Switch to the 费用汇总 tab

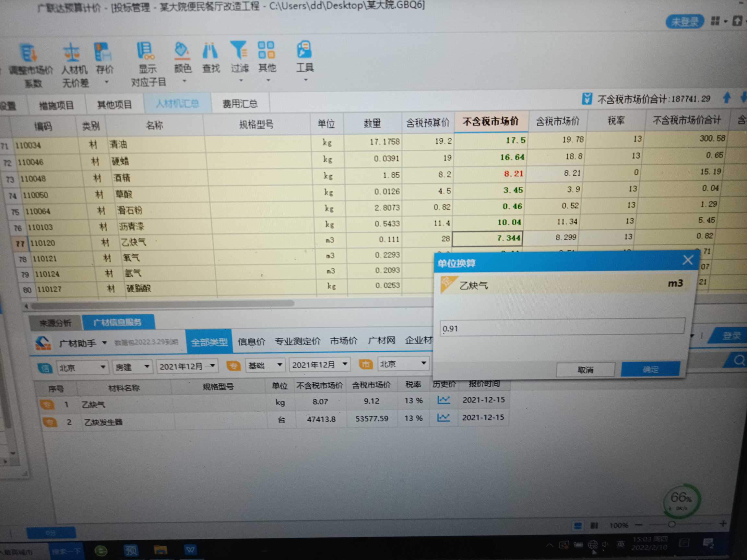[240, 103]
